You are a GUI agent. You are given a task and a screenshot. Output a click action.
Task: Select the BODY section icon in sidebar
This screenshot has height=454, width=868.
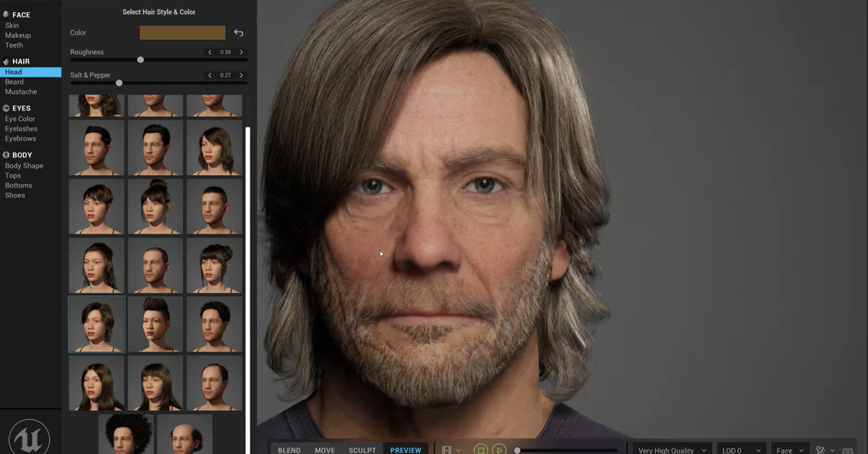pyautogui.click(x=6, y=155)
